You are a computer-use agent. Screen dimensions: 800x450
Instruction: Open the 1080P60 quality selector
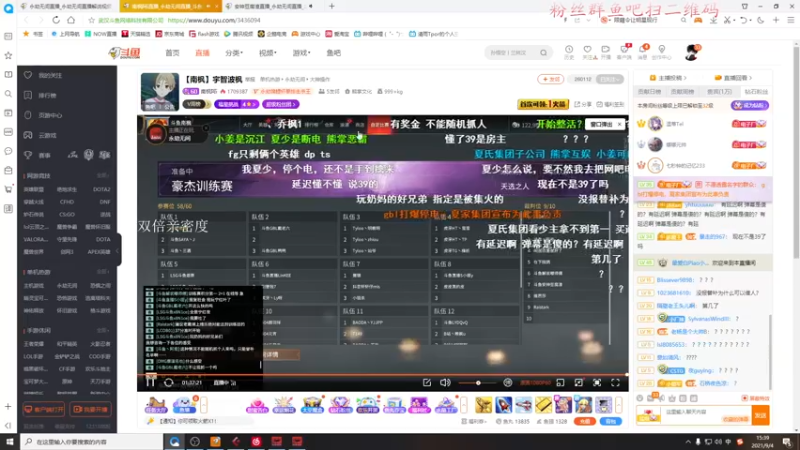(x=535, y=383)
